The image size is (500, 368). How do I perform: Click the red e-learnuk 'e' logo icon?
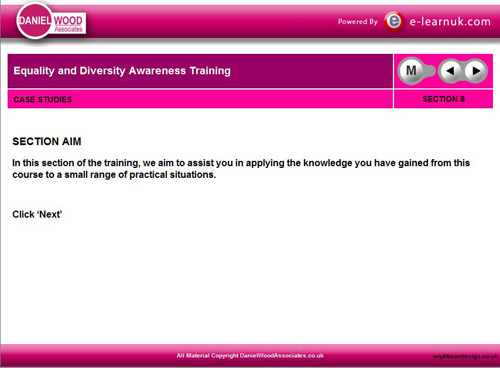[394, 21]
